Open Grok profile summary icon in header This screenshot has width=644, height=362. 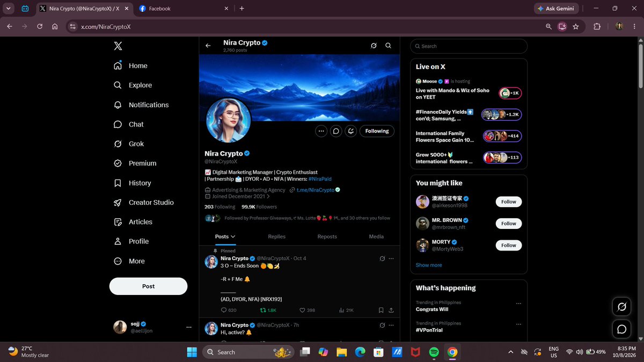(374, 46)
